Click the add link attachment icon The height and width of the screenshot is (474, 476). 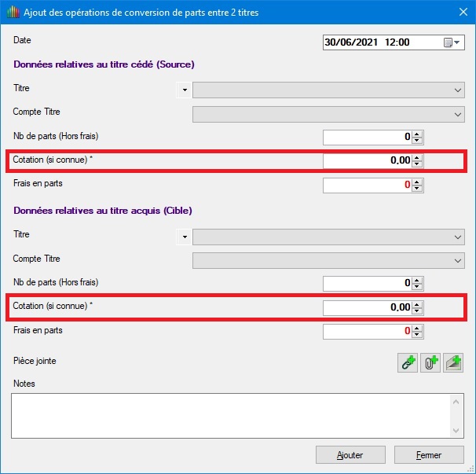[x=408, y=363]
